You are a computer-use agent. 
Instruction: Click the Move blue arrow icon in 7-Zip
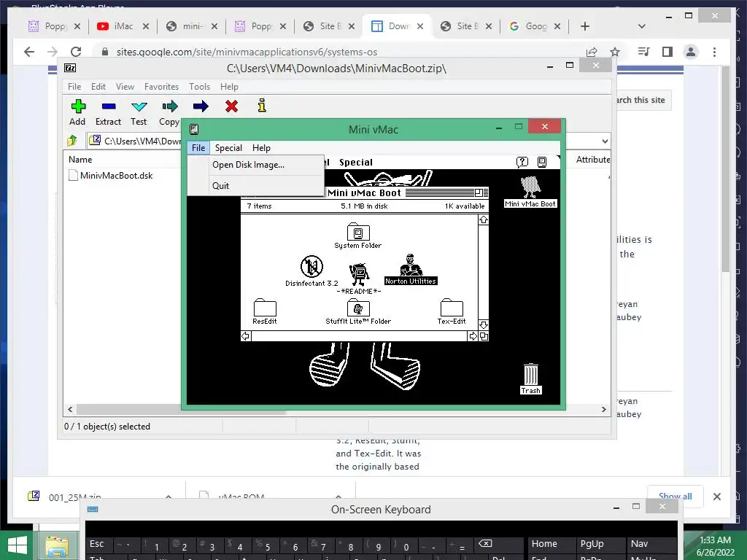click(x=201, y=106)
